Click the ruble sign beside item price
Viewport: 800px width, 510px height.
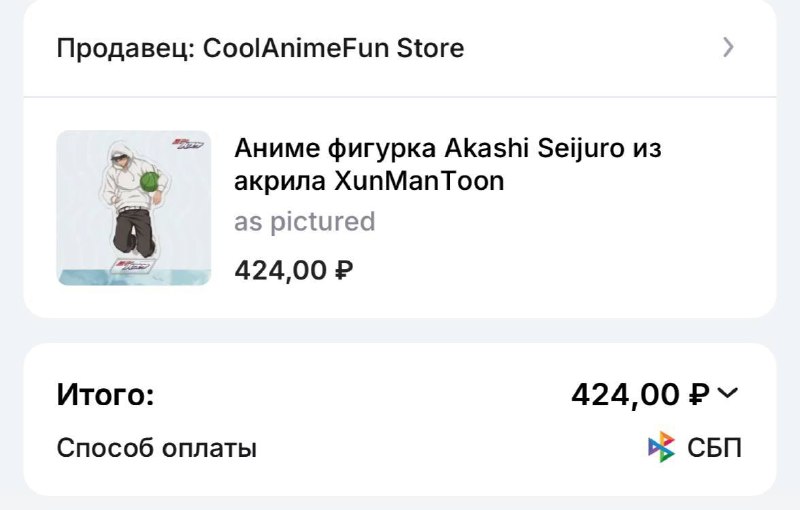point(344,270)
